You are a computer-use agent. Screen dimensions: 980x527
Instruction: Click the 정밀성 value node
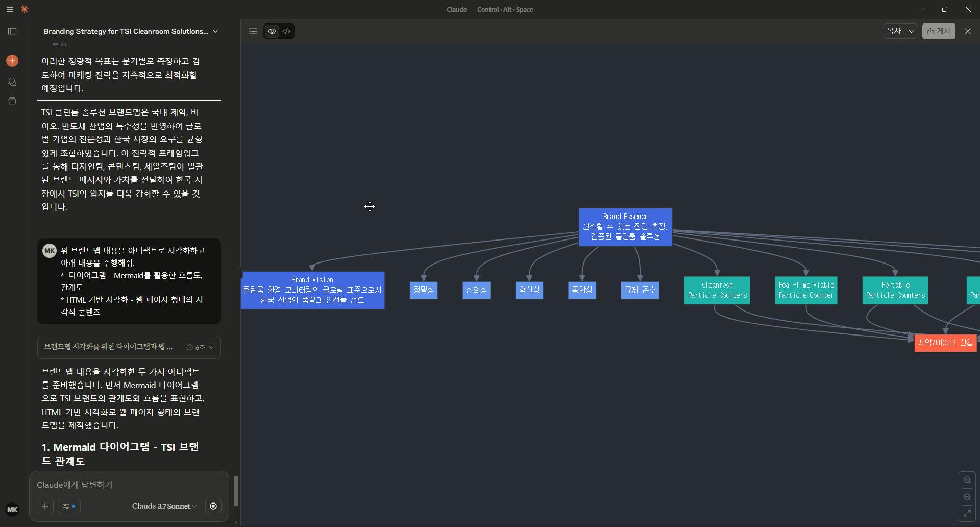pos(424,290)
